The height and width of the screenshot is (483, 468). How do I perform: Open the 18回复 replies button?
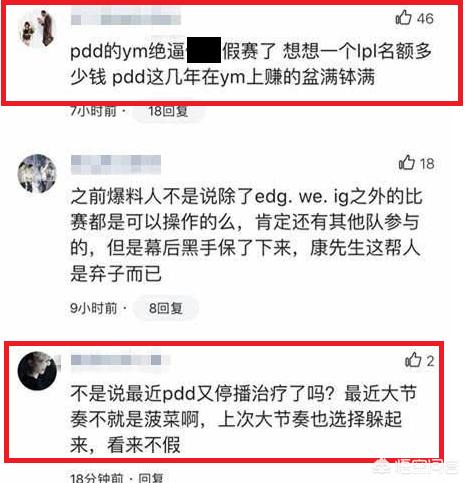pos(168,111)
